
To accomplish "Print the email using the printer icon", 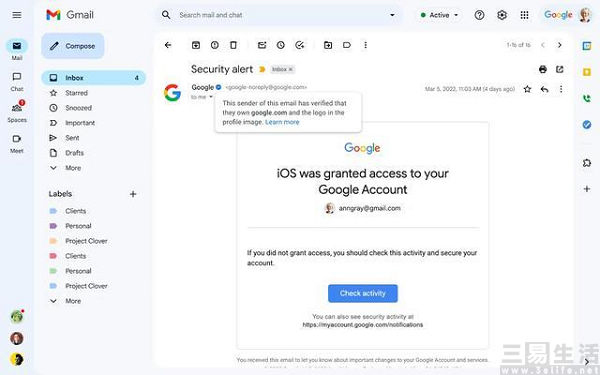I will (543, 69).
